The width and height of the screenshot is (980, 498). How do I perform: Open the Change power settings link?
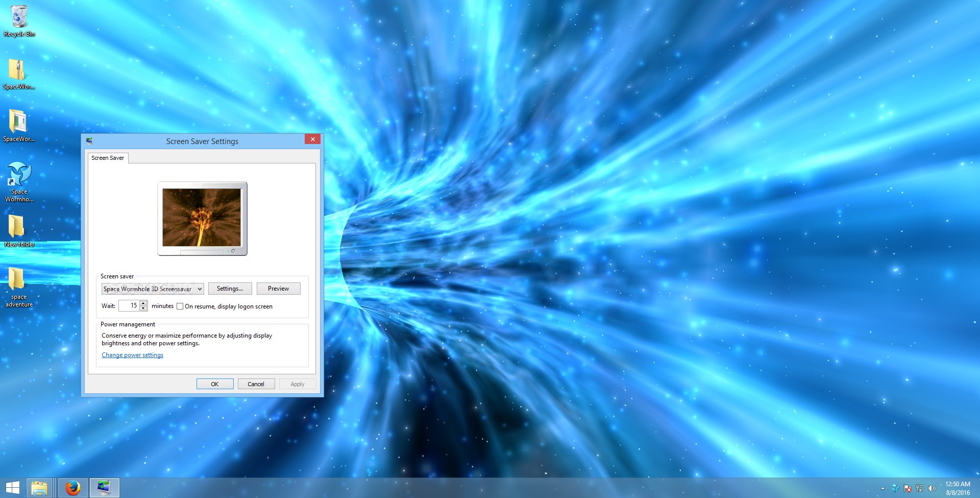pos(132,355)
